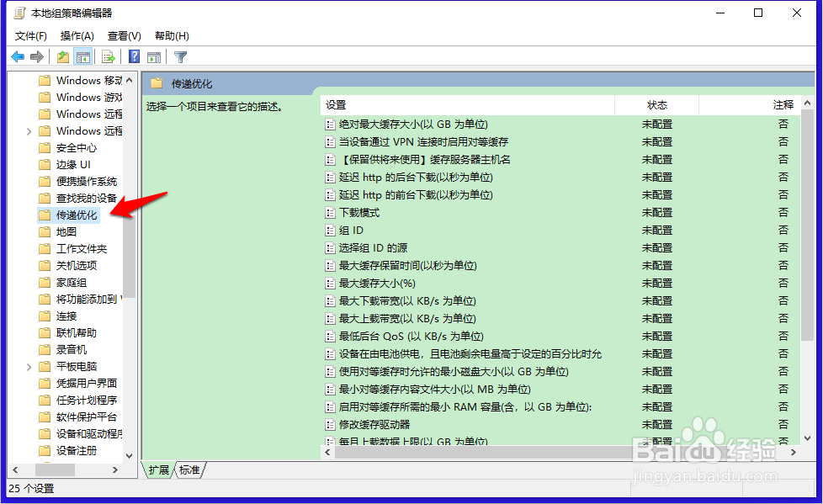This screenshot has height=504, width=823.
Task: Select 最低后台 QoS setting row
Action: [x=411, y=336]
